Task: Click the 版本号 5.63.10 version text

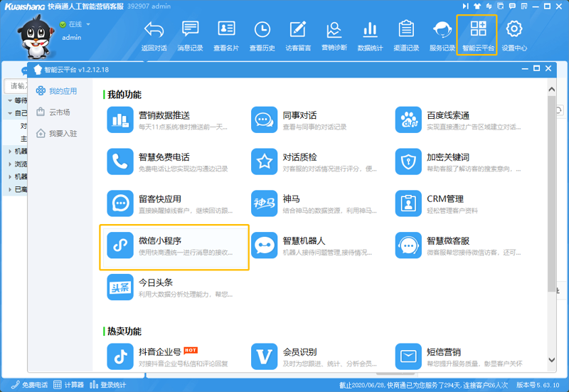Action: (x=538, y=385)
